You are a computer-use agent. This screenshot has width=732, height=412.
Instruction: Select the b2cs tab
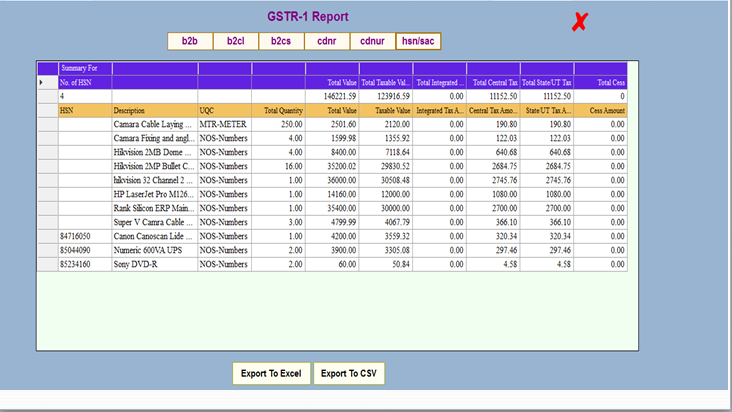[281, 41]
